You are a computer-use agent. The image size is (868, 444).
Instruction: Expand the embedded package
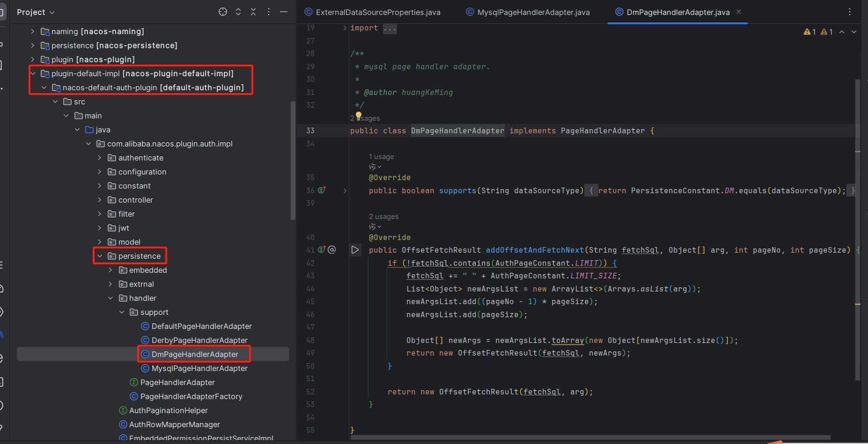(110, 270)
